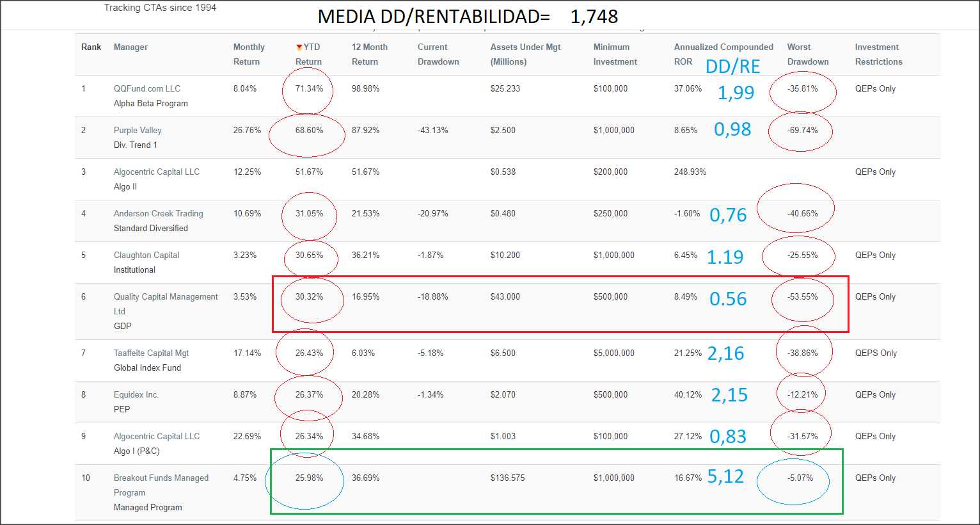This screenshot has height=525, width=980.
Task: Click the -5.07% worst drawdown value
Action: (x=800, y=478)
